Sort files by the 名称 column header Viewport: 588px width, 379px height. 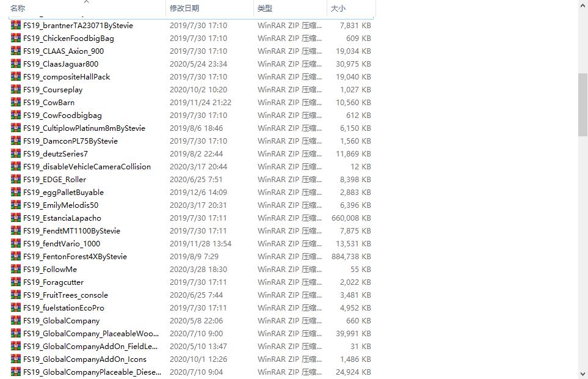[18, 9]
